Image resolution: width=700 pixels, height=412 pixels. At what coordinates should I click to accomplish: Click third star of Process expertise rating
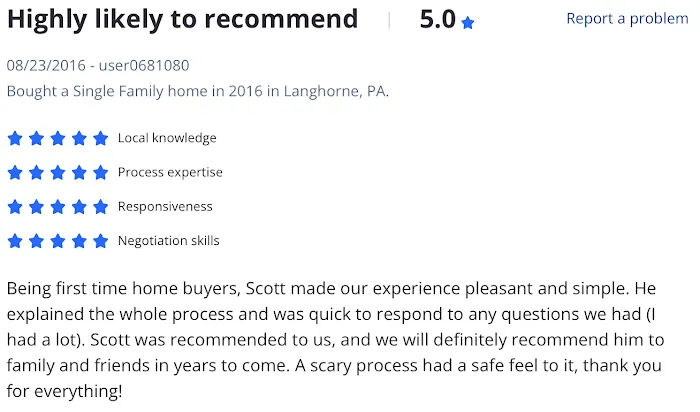coord(58,172)
